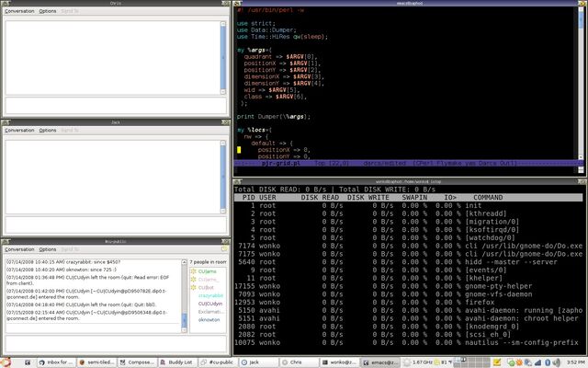Screen dimensions: 588x368
Task: Click the CPU frequency 1.67 GHz applet icon
Action: click(x=407, y=362)
